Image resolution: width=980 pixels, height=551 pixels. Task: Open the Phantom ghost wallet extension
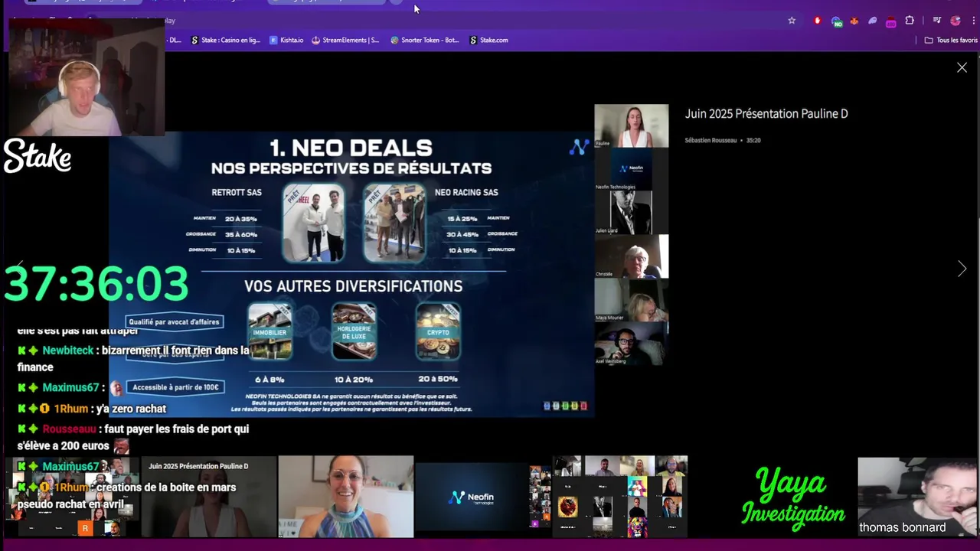pyautogui.click(x=873, y=21)
